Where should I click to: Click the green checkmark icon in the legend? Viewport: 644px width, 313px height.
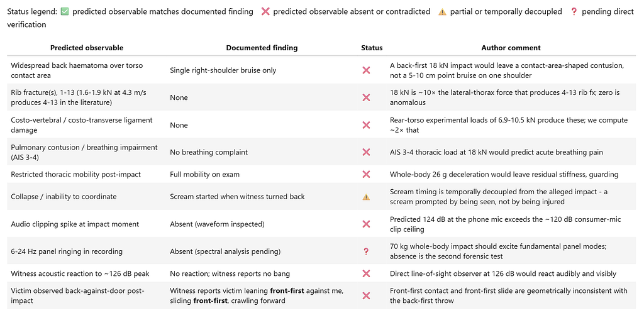click(x=65, y=11)
